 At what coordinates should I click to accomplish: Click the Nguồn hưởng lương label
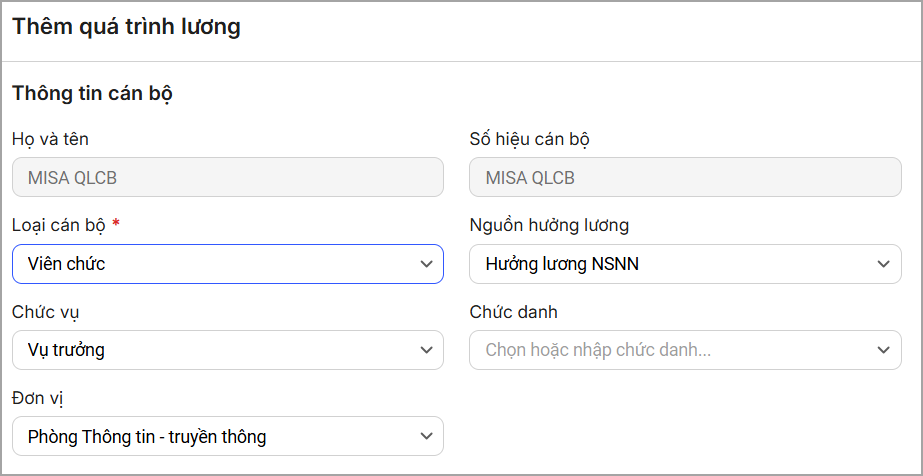pos(549,225)
